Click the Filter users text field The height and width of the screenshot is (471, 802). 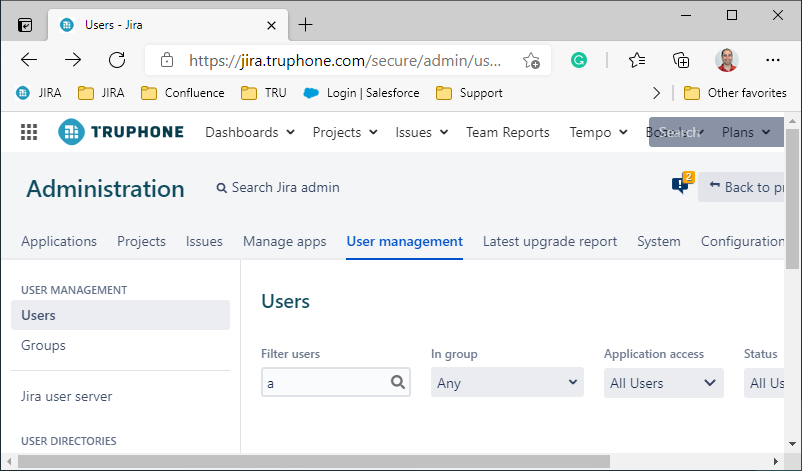click(x=336, y=382)
